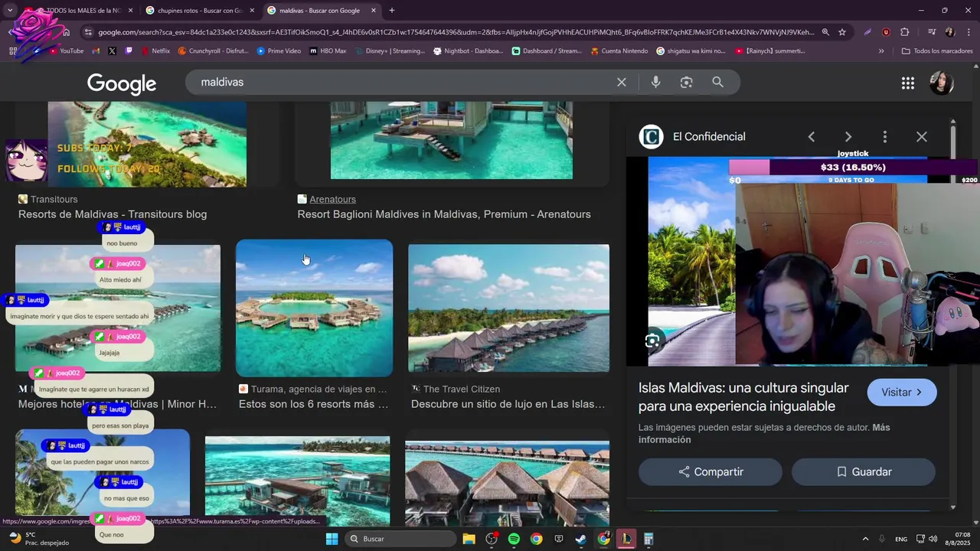Open Spotify from the taskbar

point(514,539)
